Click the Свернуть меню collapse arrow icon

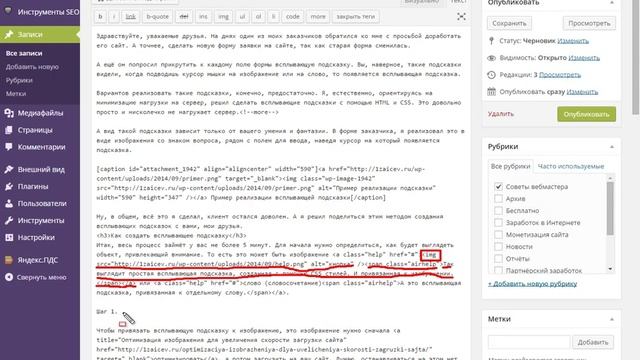[x=9, y=277]
